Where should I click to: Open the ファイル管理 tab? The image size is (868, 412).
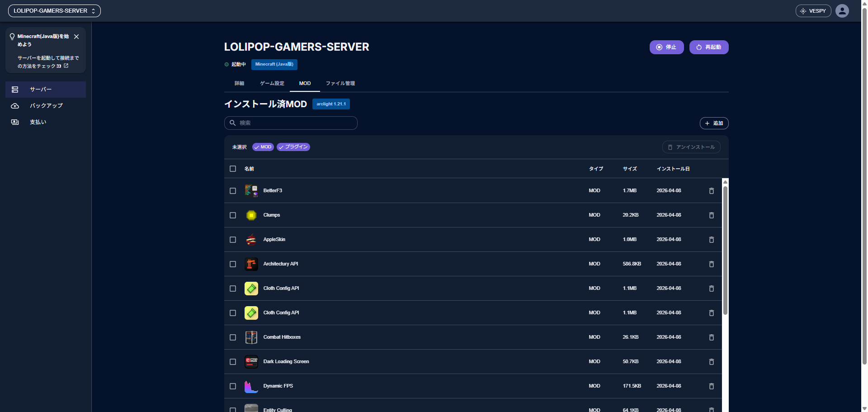pyautogui.click(x=340, y=83)
